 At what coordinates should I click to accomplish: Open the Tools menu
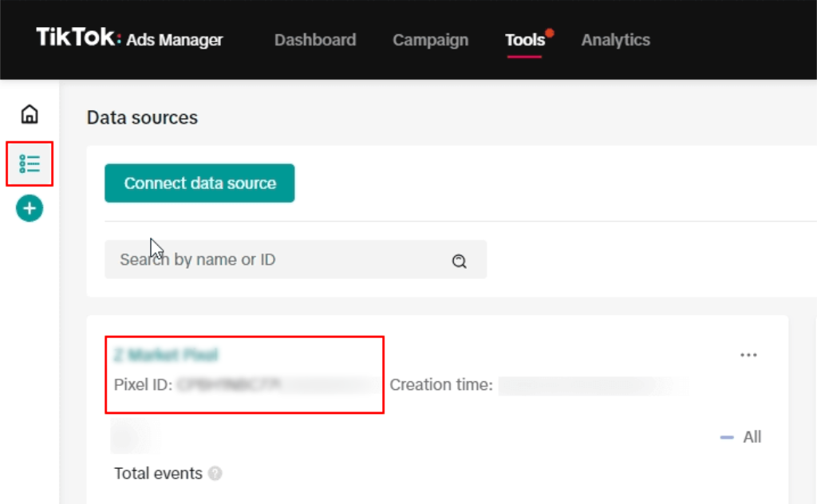pyautogui.click(x=525, y=40)
